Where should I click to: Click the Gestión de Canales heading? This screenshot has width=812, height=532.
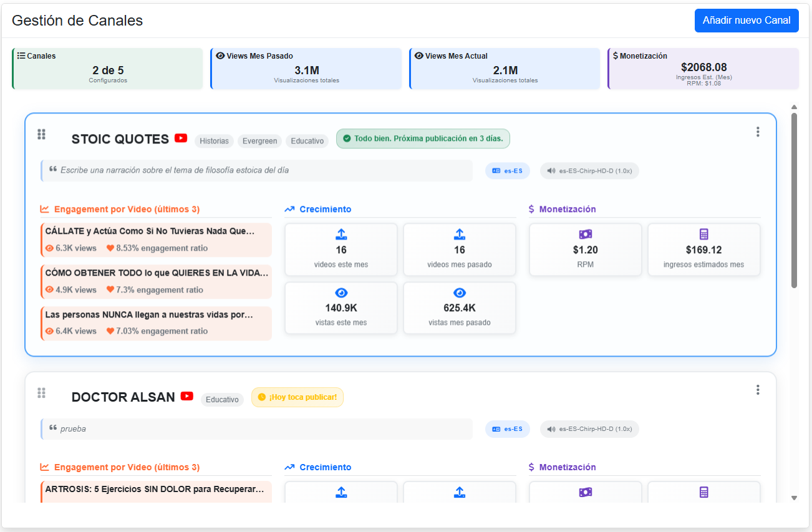click(x=77, y=21)
